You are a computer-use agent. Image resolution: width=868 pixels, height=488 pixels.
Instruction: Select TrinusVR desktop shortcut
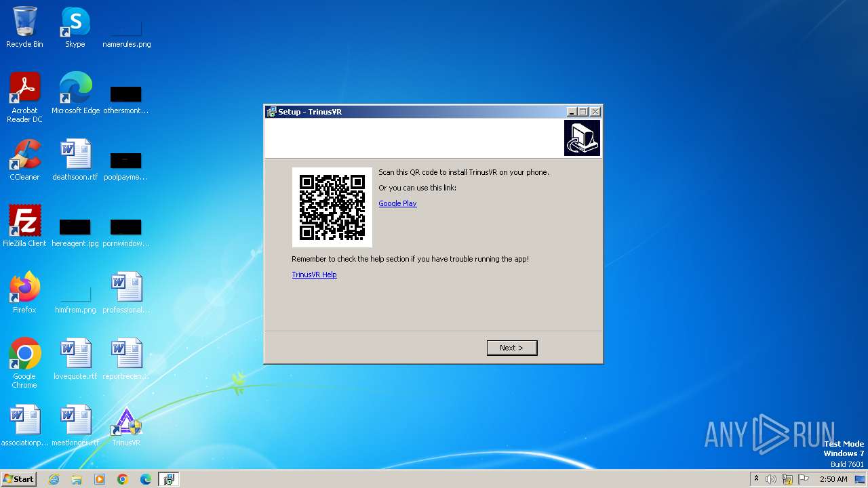(126, 426)
